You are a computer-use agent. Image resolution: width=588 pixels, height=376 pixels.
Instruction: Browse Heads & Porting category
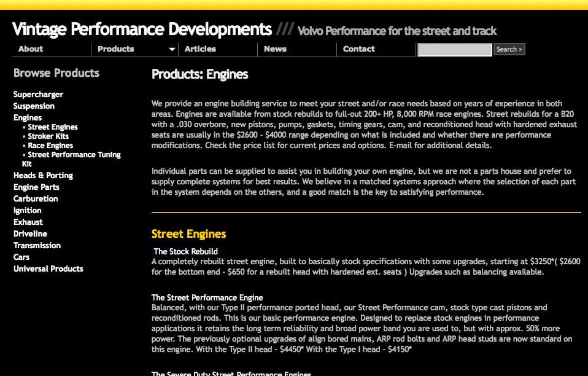(43, 176)
